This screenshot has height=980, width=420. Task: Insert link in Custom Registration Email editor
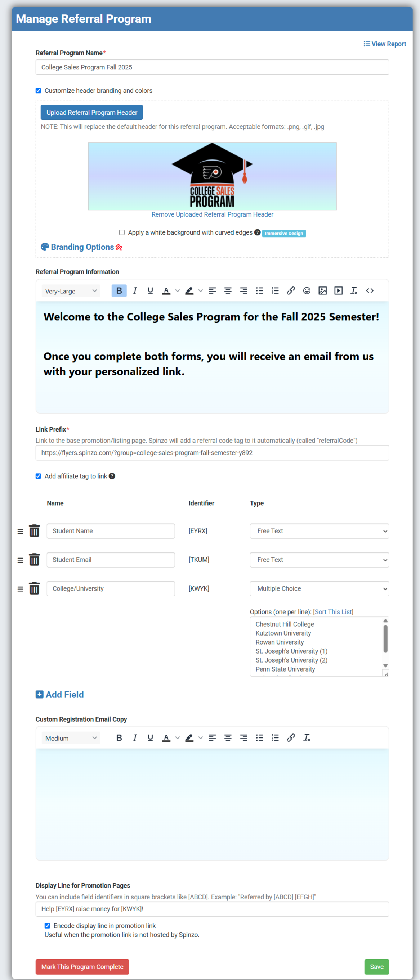[x=291, y=738]
